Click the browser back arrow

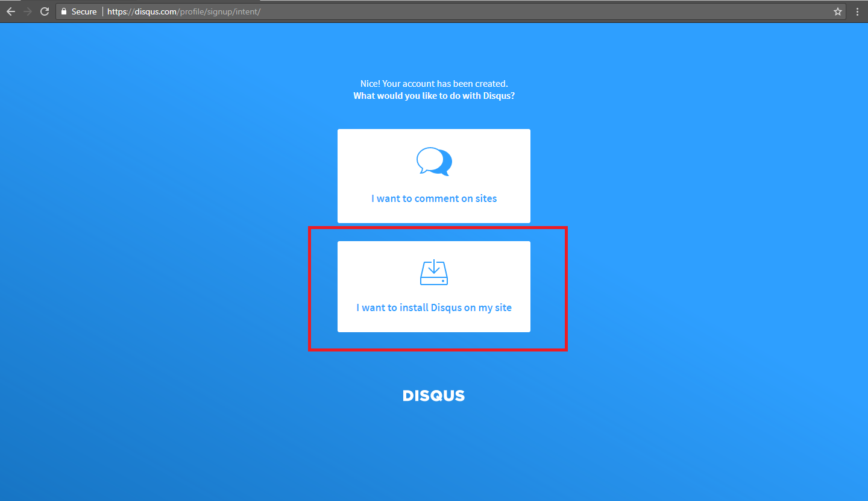11,11
